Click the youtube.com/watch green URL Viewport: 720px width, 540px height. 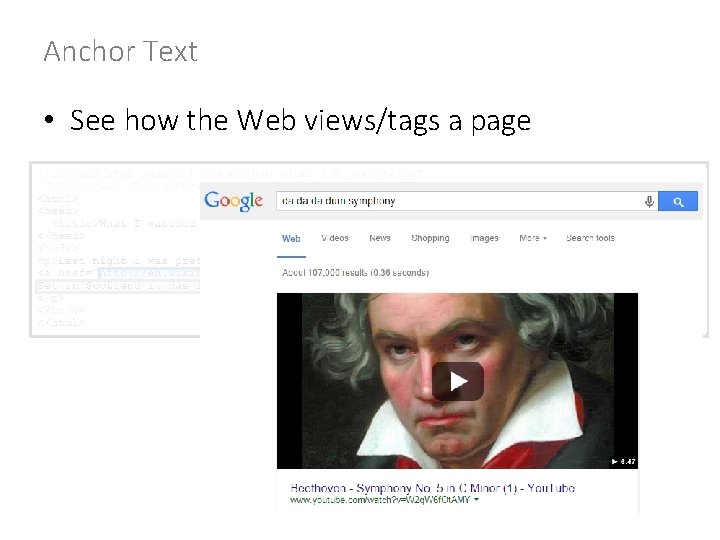point(380,500)
